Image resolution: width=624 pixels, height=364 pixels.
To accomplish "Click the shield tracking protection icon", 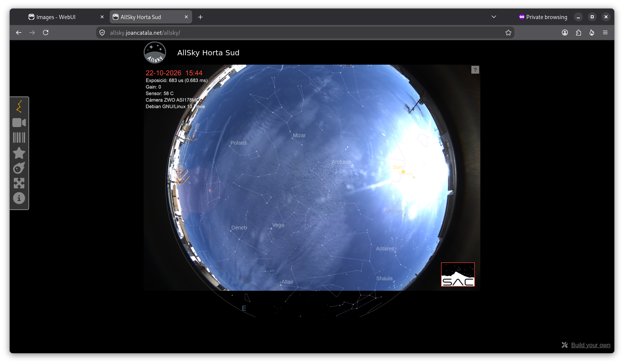I will coord(102,33).
